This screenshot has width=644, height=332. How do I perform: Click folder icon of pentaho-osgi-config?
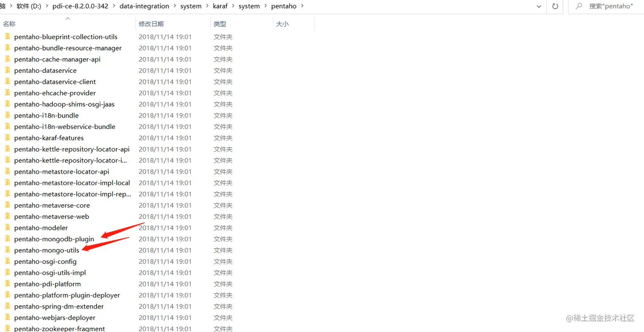tap(7, 261)
